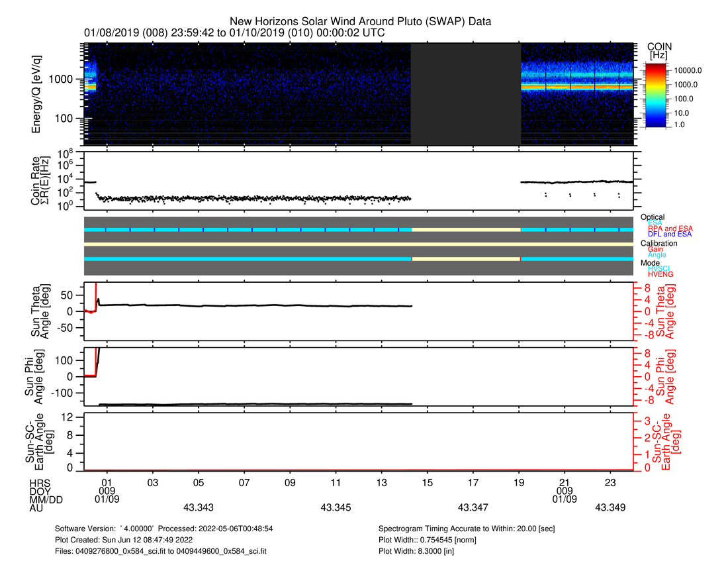Click the Energy/Q [eV/q] axis label

tap(37, 95)
